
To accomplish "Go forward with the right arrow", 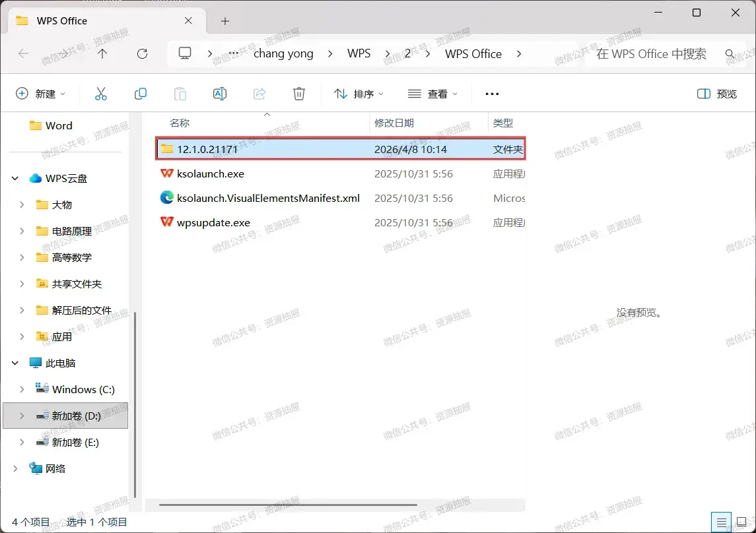I will (63, 53).
